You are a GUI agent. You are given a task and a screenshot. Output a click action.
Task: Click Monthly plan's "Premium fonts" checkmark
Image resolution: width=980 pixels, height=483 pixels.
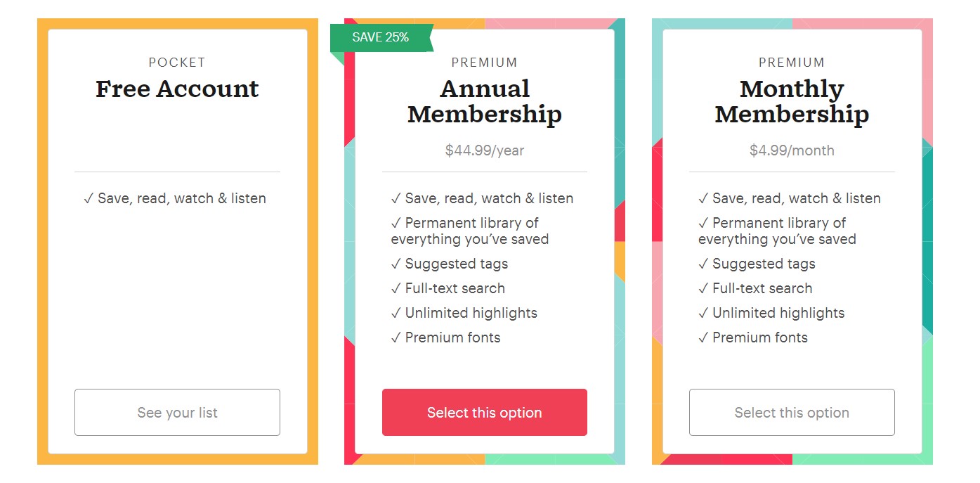(x=703, y=338)
